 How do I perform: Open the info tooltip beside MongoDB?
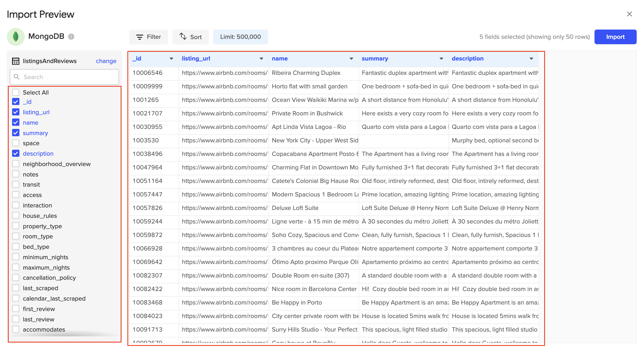tap(71, 36)
